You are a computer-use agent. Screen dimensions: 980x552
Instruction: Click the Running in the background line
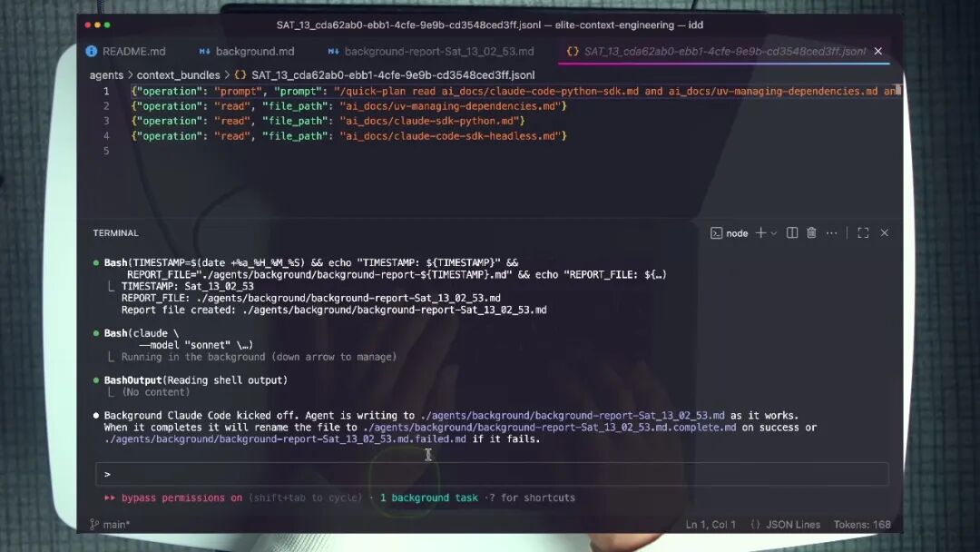pyautogui.click(x=259, y=357)
